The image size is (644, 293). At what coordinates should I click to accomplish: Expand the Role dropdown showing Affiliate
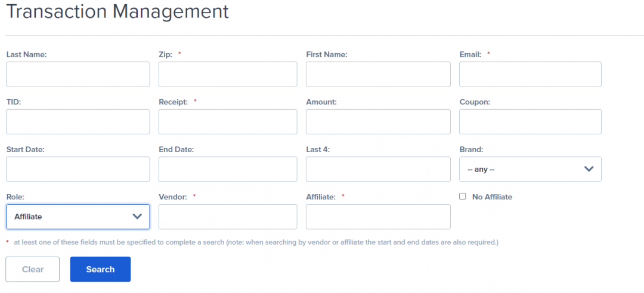coord(78,217)
